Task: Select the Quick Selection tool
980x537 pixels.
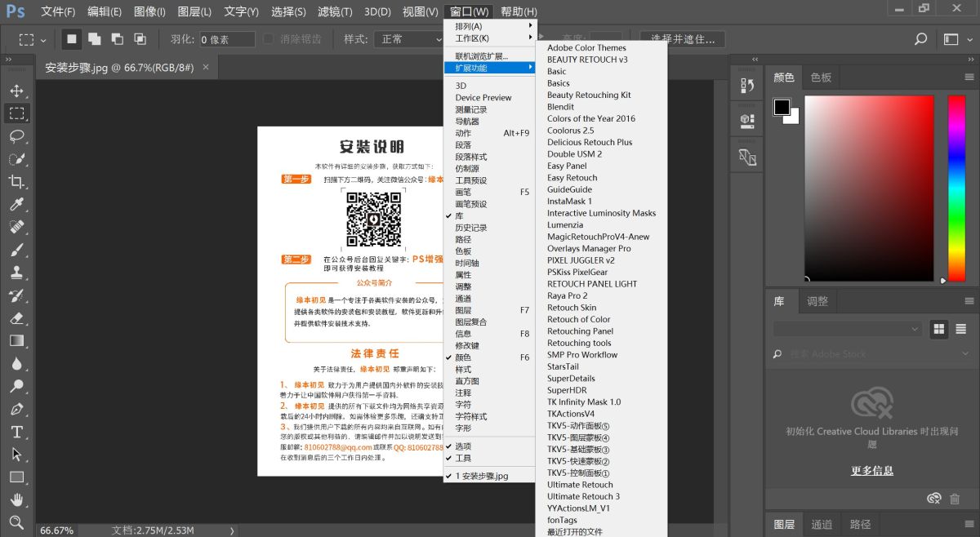Action: click(16, 158)
